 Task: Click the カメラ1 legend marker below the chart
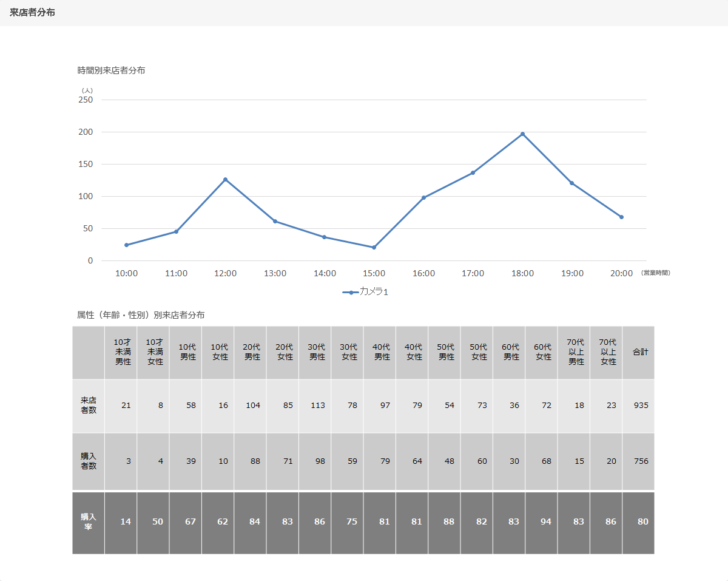351,292
